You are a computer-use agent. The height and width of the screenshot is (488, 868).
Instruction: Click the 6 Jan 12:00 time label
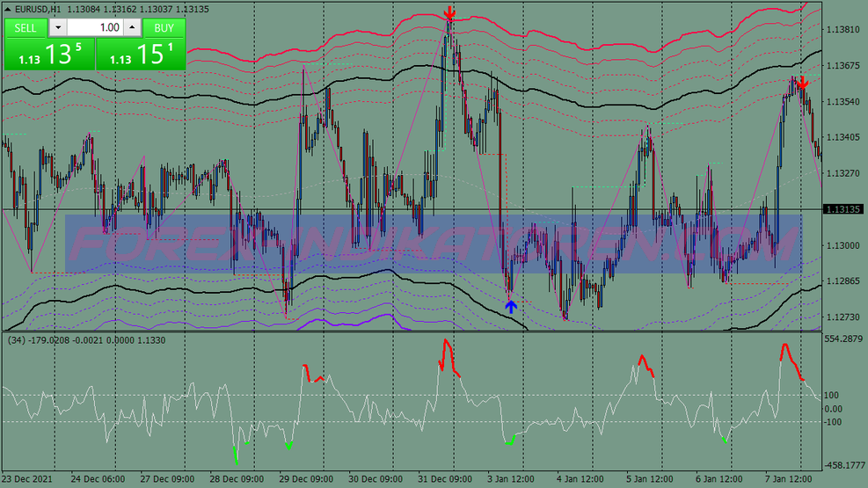[x=719, y=478]
